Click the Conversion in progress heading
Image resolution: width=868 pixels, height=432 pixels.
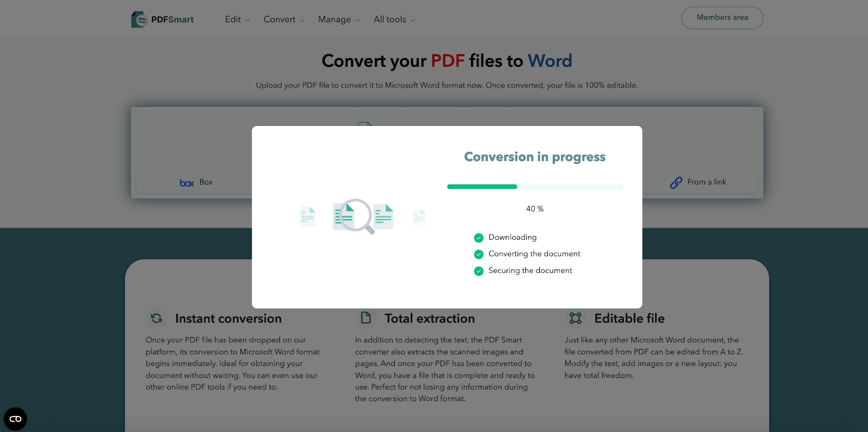point(535,157)
